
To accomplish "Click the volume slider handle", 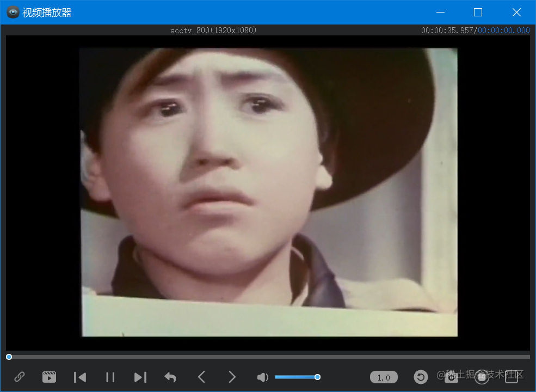I will pos(318,377).
